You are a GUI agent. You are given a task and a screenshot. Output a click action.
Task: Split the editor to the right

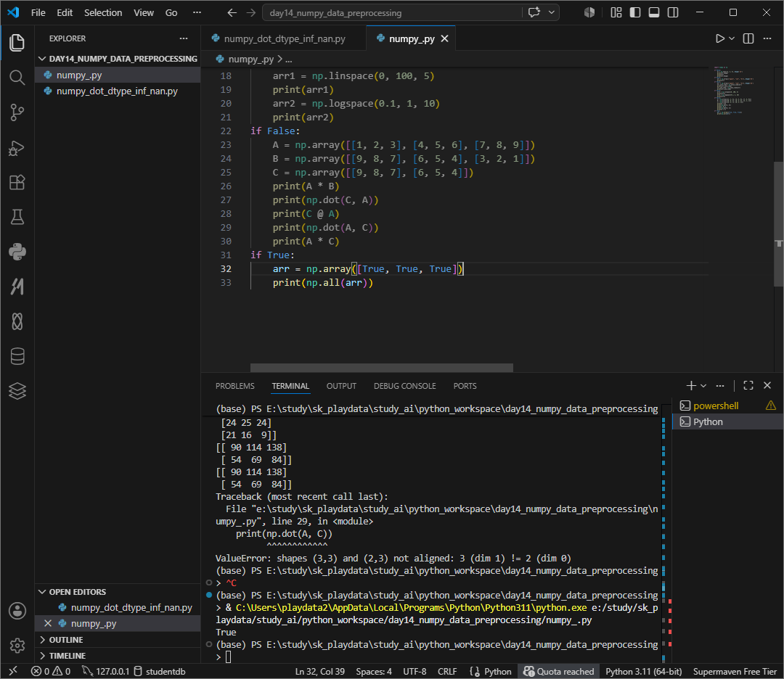coord(748,38)
